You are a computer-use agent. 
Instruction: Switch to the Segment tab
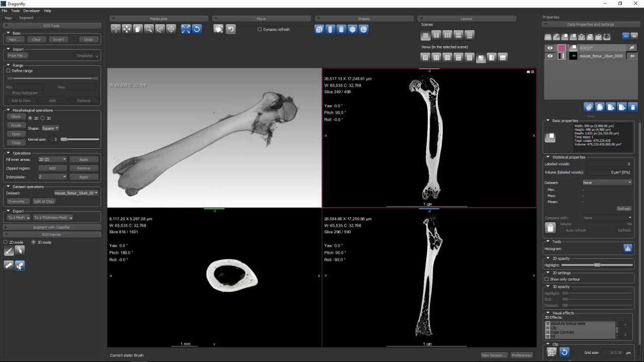pyautogui.click(x=26, y=18)
